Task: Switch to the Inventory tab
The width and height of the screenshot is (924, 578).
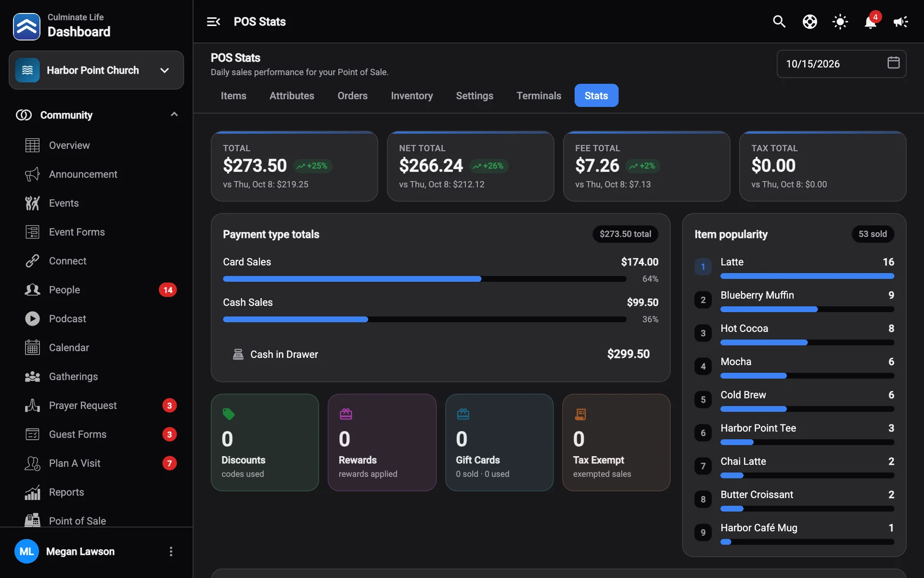Action: pos(411,96)
